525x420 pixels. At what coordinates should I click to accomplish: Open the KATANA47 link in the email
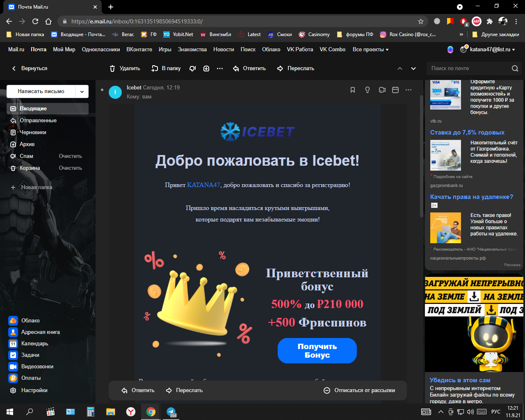tap(203, 185)
